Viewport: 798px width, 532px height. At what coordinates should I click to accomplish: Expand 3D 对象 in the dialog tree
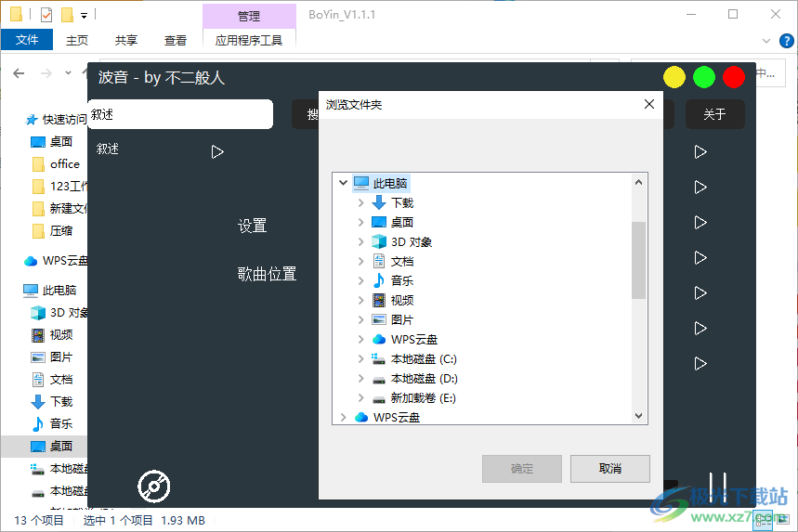click(x=360, y=241)
